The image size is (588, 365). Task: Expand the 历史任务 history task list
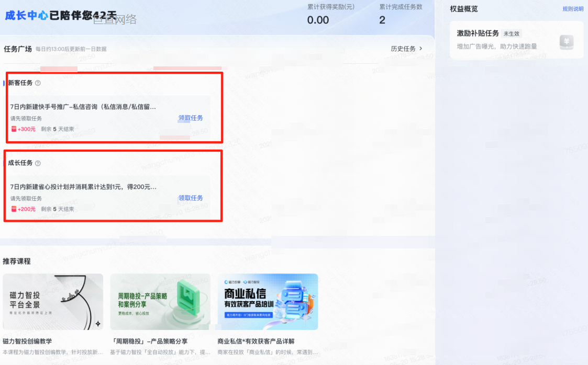(403, 49)
